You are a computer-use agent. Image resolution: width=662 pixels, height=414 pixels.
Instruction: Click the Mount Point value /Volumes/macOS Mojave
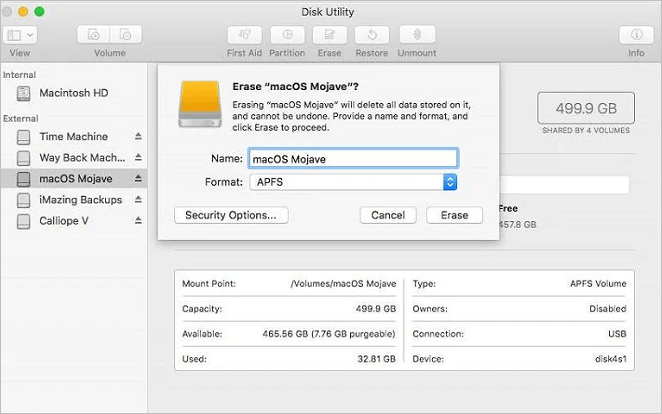pyautogui.click(x=343, y=284)
